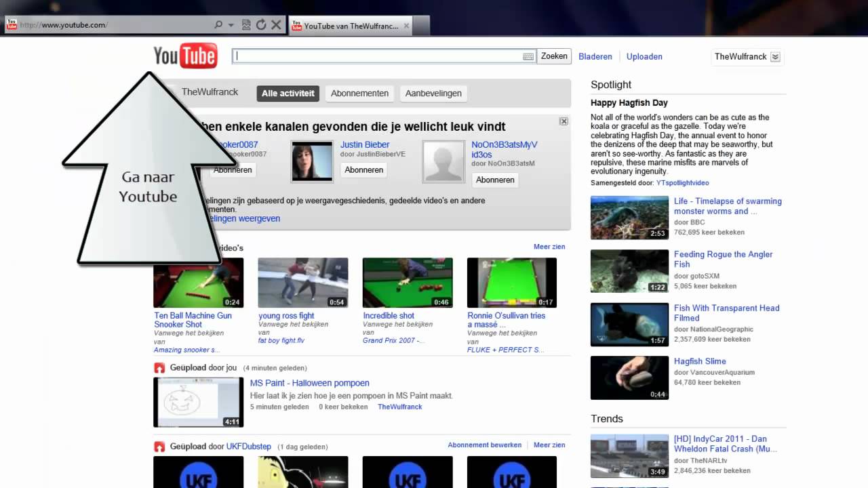The height and width of the screenshot is (488, 868).
Task: Click the Ten Ball Machine Gun Snooker Shot title
Action: (193, 320)
